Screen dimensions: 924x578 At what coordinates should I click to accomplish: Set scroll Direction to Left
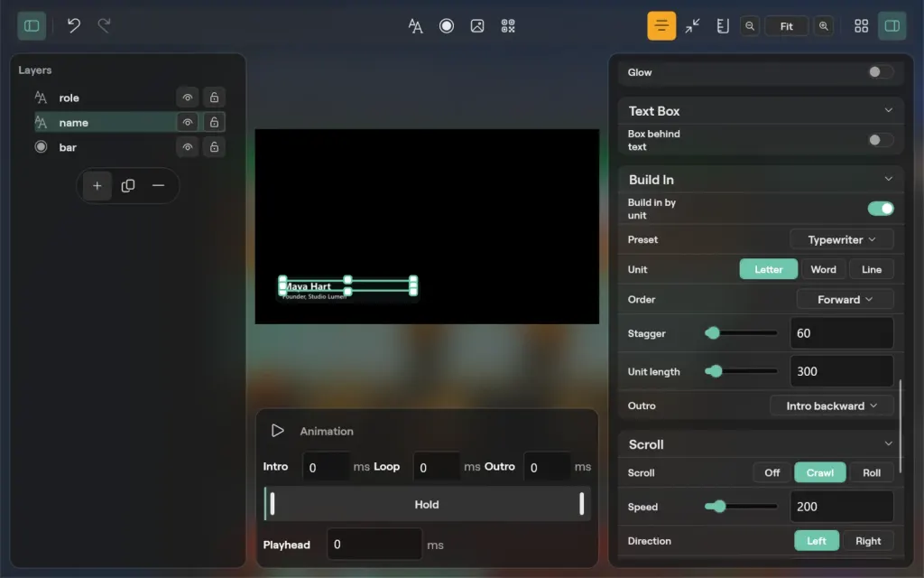816,541
